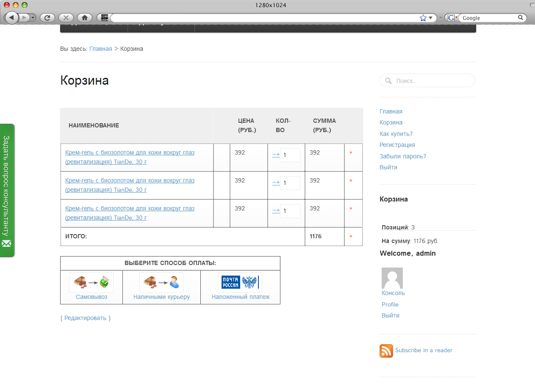Click quantity field in third cart row
This screenshot has width=535, height=392.
290,211
